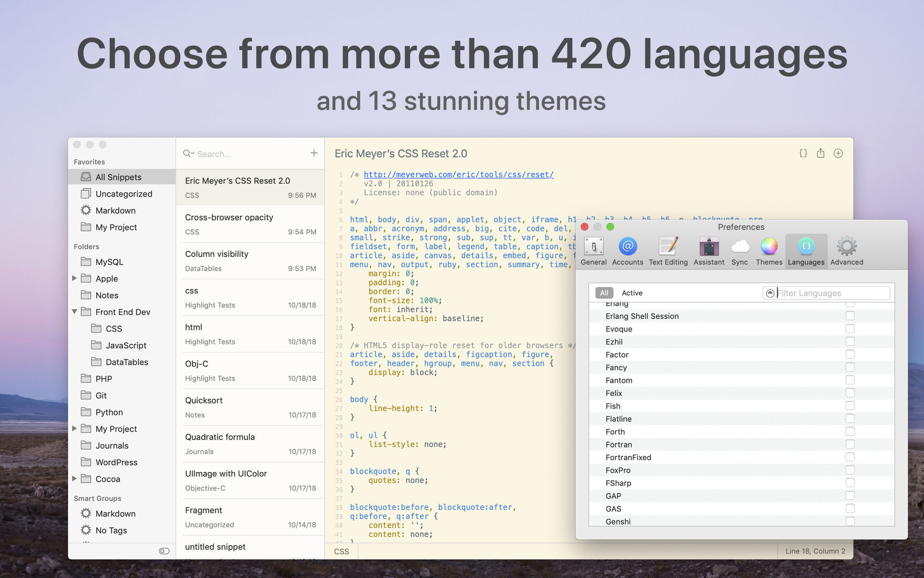Open the Advanced preferences pane
This screenshot has width=924, height=578.
[x=846, y=249]
